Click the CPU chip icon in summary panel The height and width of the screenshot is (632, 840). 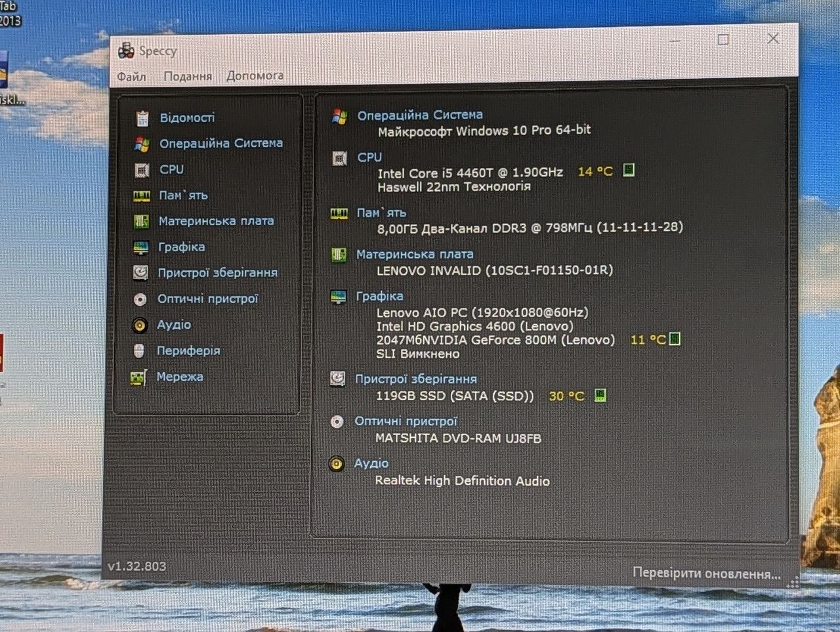pos(339,158)
